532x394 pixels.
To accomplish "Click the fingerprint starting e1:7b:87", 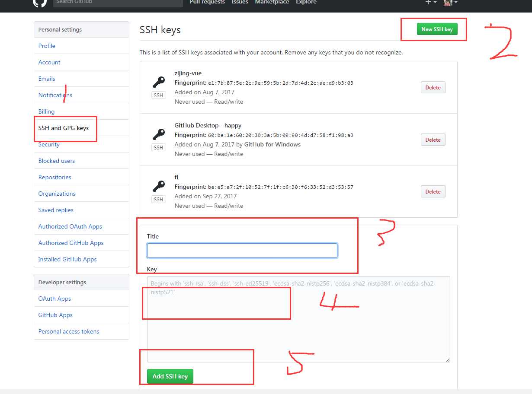I will [281, 83].
